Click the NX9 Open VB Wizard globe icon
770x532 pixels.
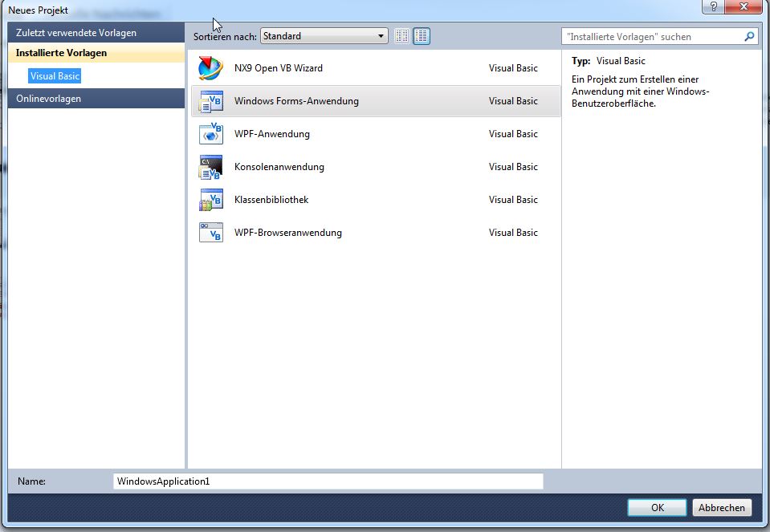210,68
